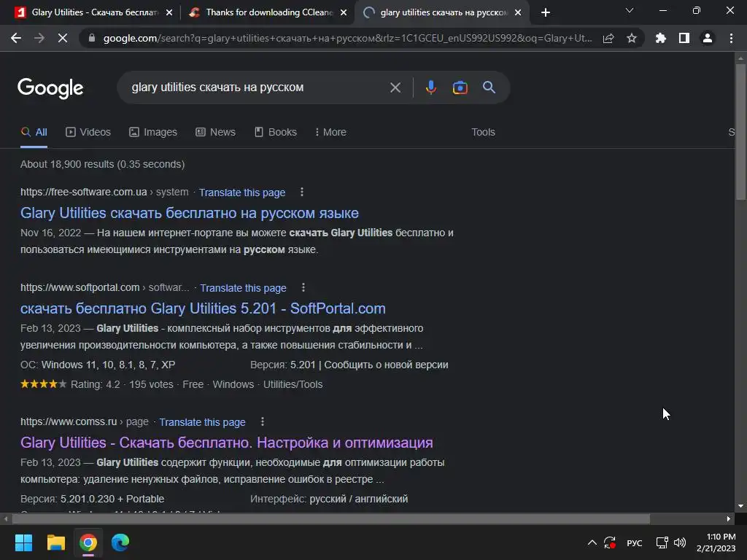Image resolution: width=747 pixels, height=560 pixels.
Task: Select the Books search filter
Action: (x=275, y=132)
